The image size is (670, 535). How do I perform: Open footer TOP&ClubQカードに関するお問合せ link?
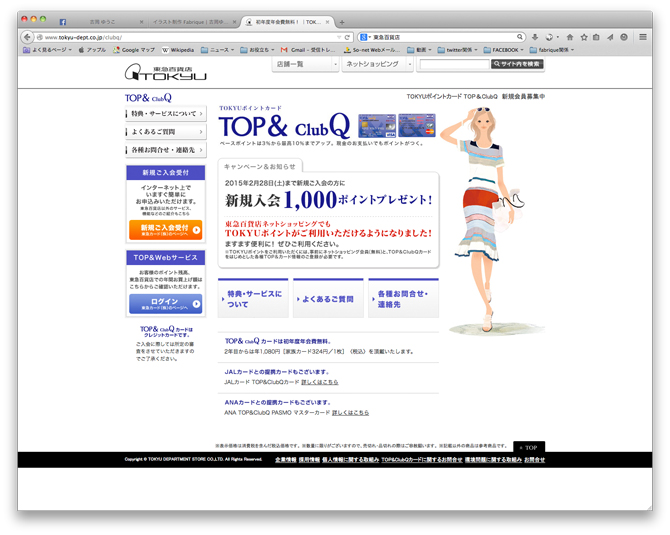click(x=422, y=460)
